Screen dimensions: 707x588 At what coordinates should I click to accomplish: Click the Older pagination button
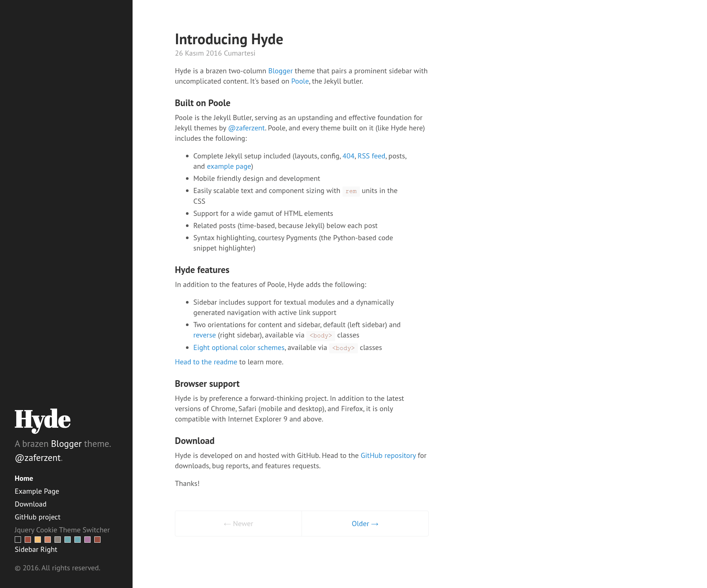(365, 524)
